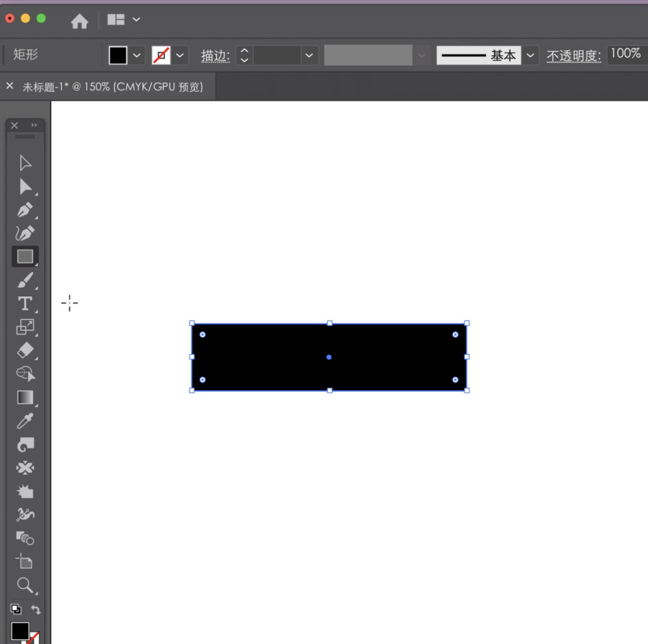Activate the Type tool
The image size is (648, 644).
pos(25,303)
